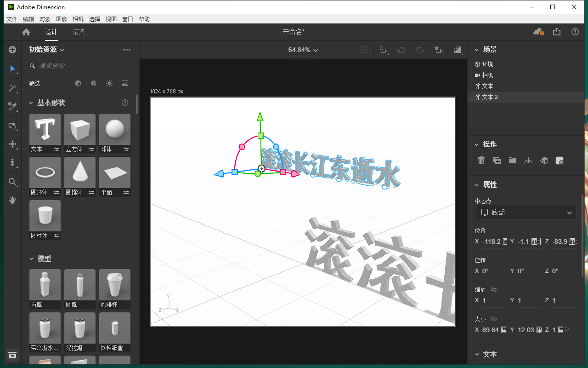Click Move to Ground icon under 操作
This screenshot has height=368, width=588.
pyautogui.click(x=528, y=161)
